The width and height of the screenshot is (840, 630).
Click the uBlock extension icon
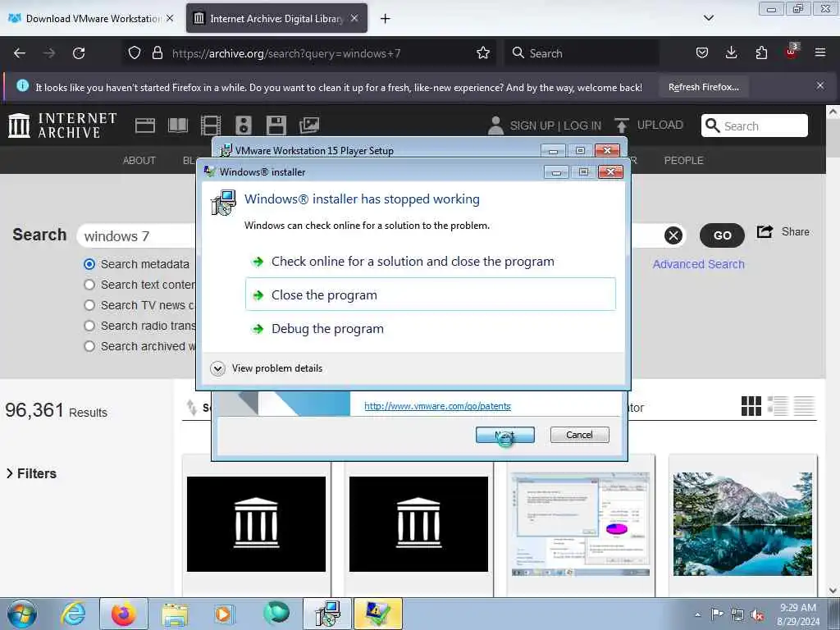(x=792, y=52)
